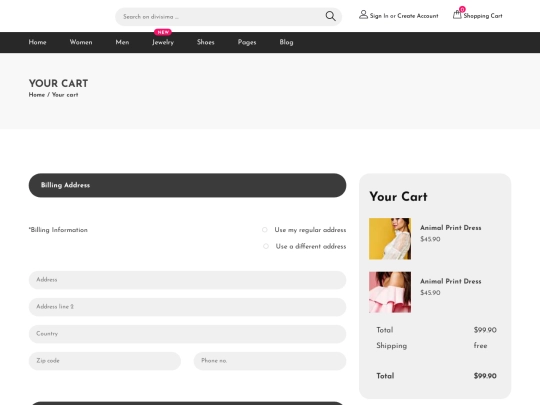This screenshot has height=405, width=540.
Task: Click the *Billing Information label
Action: point(58,230)
